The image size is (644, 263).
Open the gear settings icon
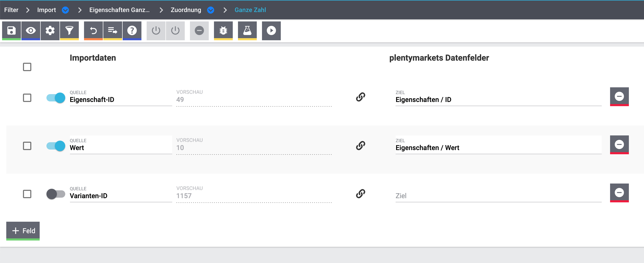click(50, 31)
